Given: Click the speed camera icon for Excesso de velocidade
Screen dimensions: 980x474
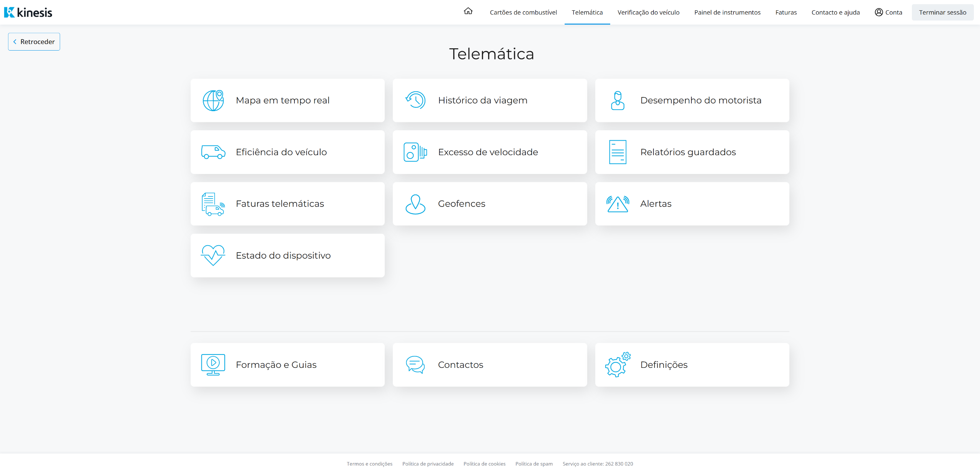Looking at the screenshot, I should (415, 152).
